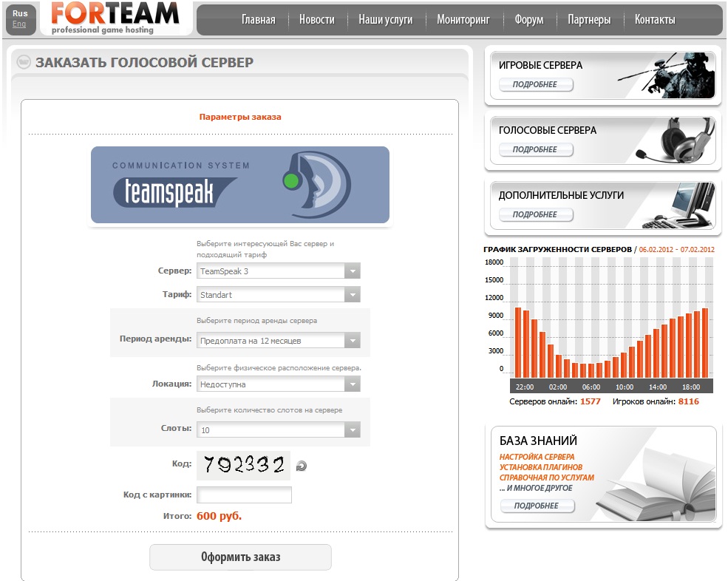This screenshot has height=581, width=728.
Task: Open the Главная menu item
Action: 258,19
